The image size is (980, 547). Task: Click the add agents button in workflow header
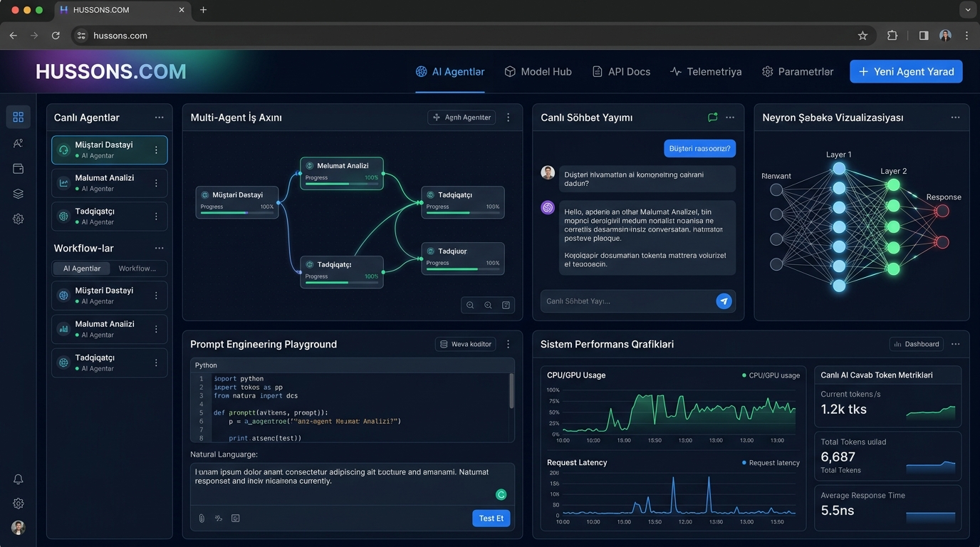[x=462, y=118]
